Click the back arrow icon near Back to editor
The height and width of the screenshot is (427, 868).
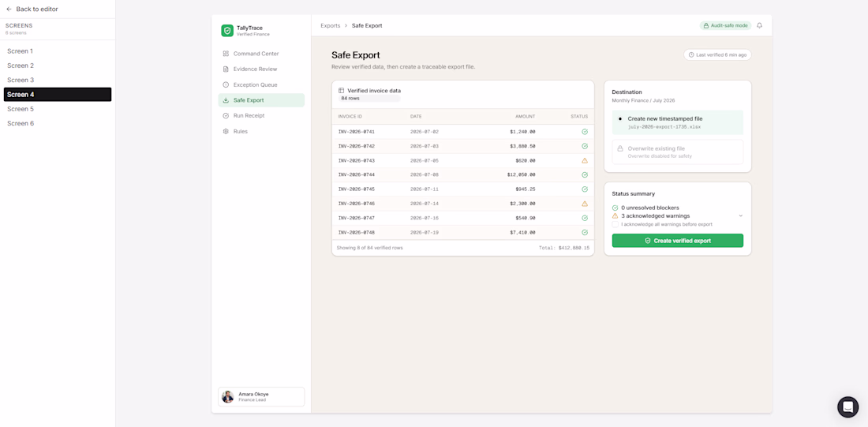click(9, 9)
